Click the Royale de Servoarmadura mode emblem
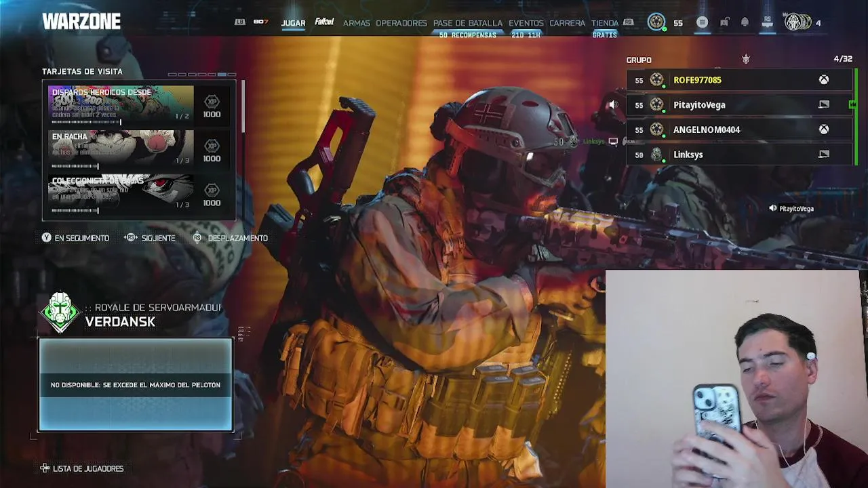Viewport: 868px width, 488px height. click(60, 313)
